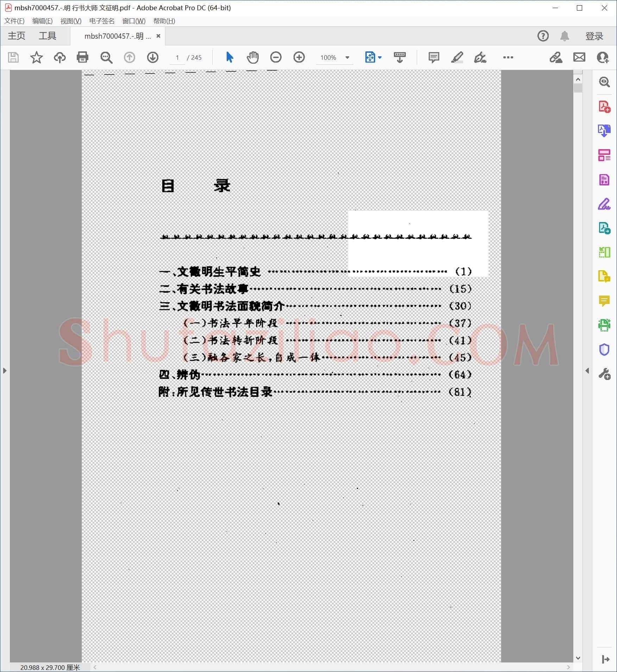Click the 登录 sign-in button

594,36
